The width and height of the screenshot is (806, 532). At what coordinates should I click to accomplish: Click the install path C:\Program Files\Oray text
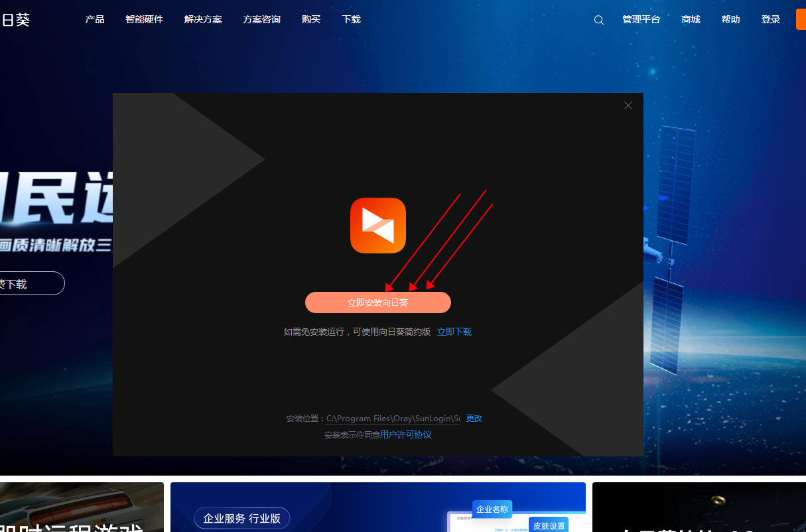click(393, 419)
